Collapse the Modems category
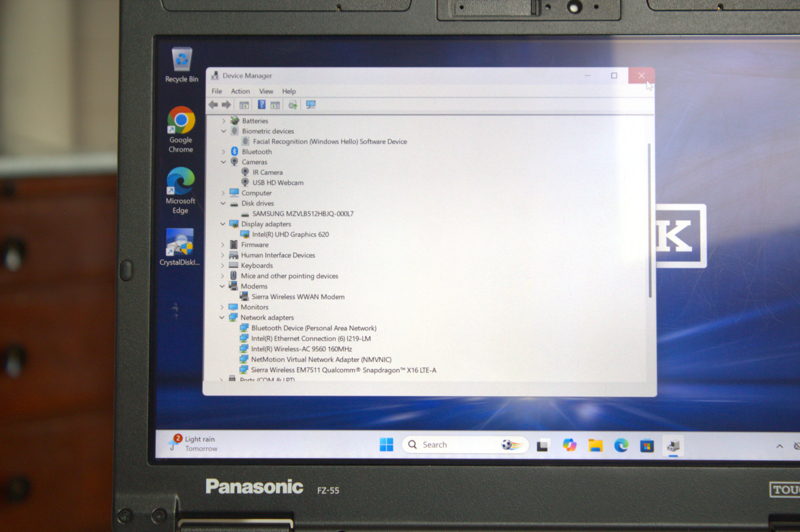800x532 pixels. pos(222,286)
